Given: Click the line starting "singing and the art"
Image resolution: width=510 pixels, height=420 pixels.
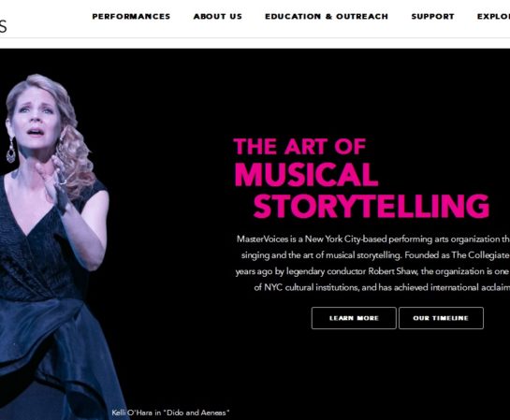Looking at the screenshot, I should pos(375,255).
